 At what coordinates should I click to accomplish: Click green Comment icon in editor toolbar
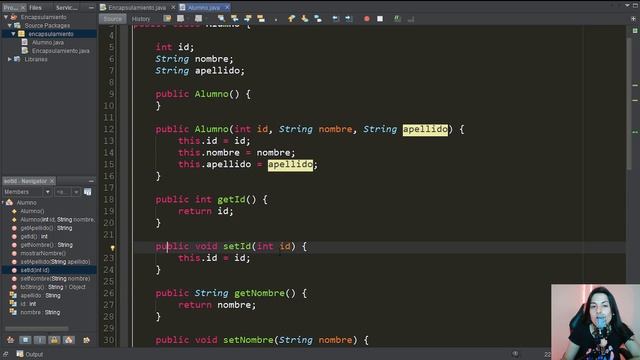click(x=397, y=19)
